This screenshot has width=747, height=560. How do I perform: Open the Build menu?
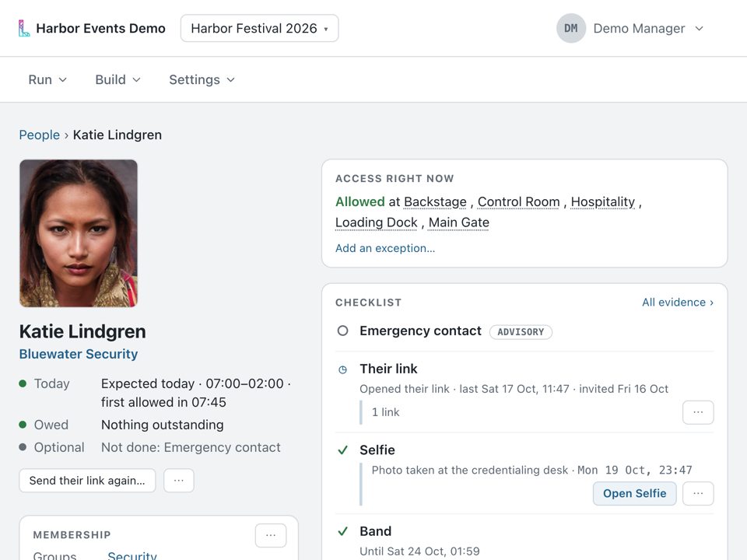pyautogui.click(x=117, y=79)
